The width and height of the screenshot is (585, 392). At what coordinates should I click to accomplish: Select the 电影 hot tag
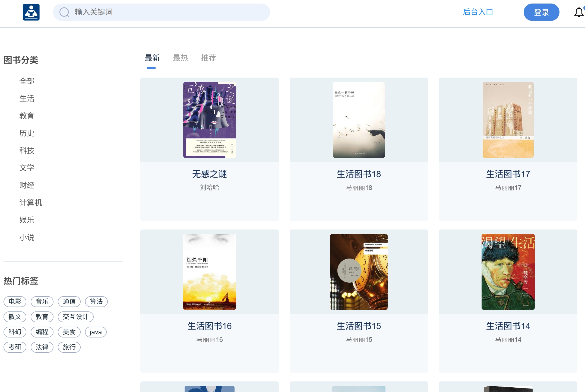(15, 301)
